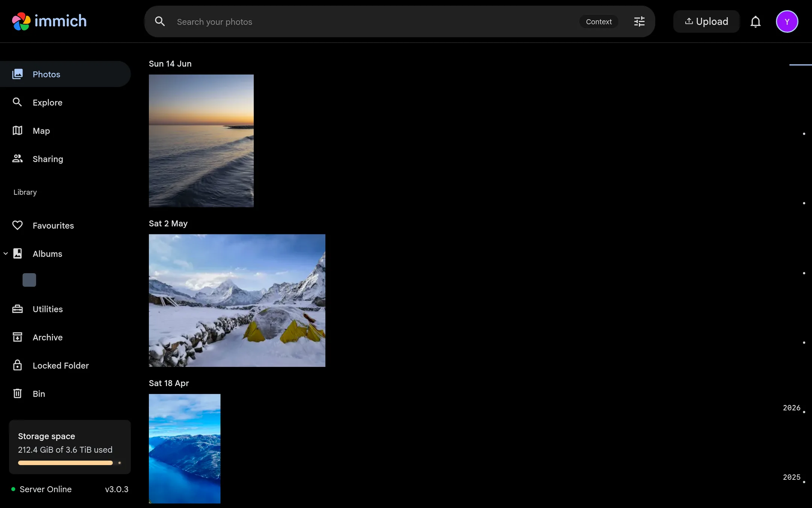812x508 pixels.
Task: Open the blue fjord photo from 18 Apr
Action: pos(185,449)
